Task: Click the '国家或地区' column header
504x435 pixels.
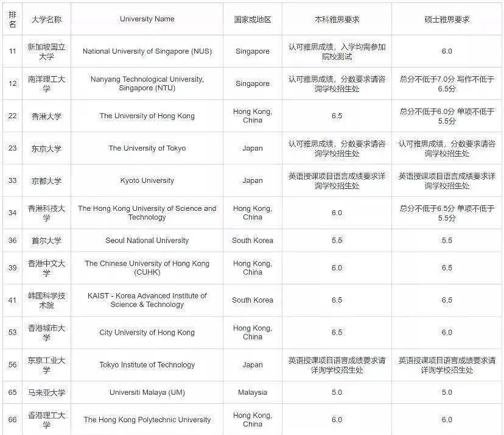Action: pyautogui.click(x=253, y=19)
